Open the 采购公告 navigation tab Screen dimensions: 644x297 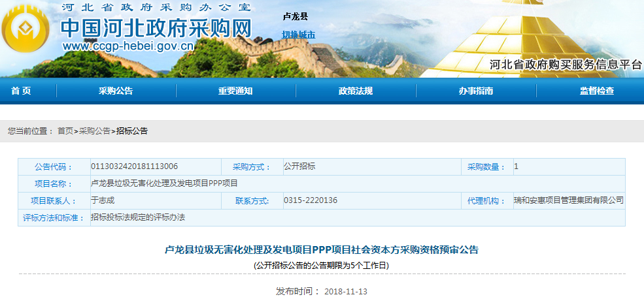116,91
